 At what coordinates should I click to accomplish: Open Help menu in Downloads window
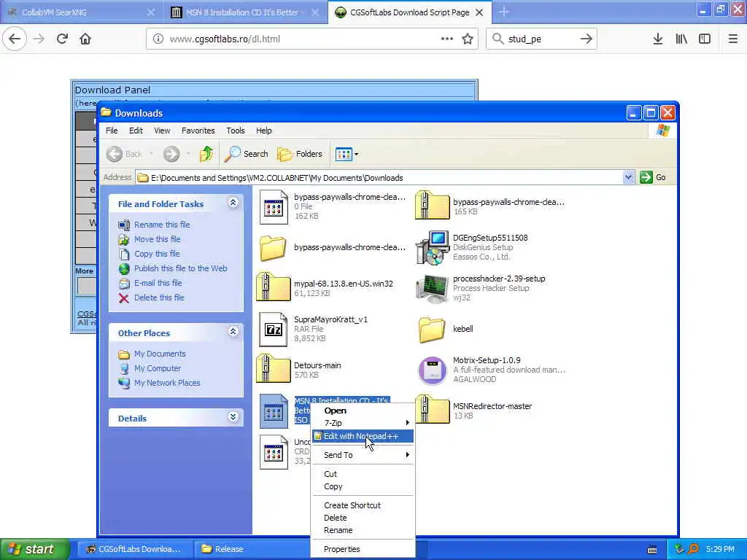pos(263,131)
